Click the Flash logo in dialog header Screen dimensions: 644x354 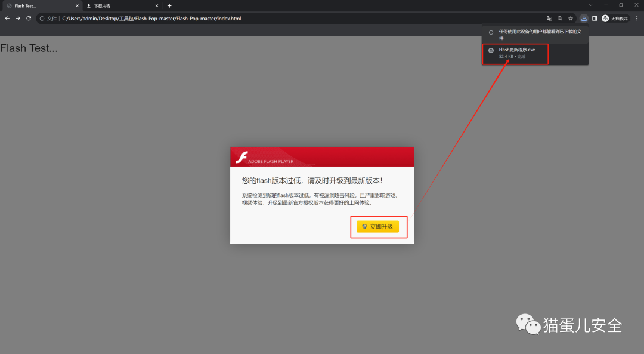point(241,157)
